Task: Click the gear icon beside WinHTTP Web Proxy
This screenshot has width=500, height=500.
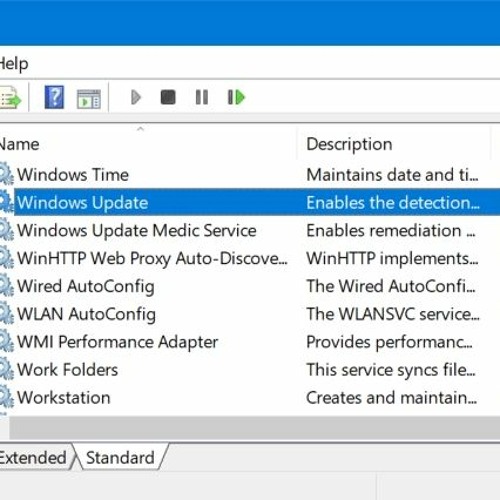Action: 6,258
